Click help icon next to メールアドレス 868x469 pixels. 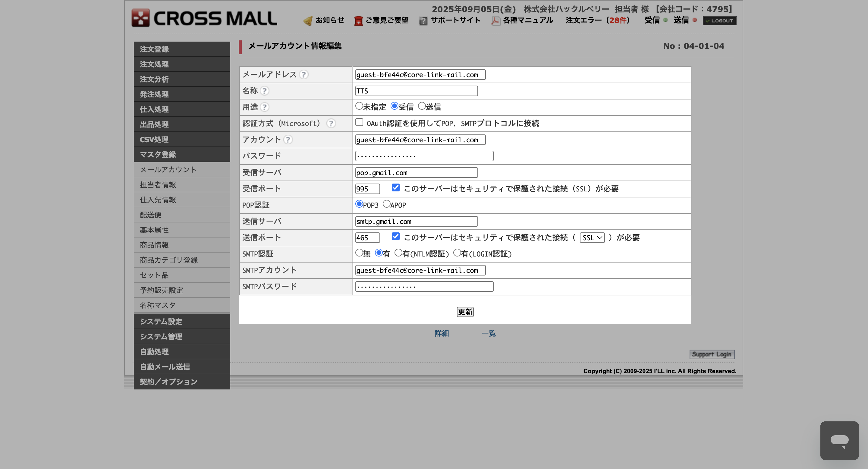(303, 74)
